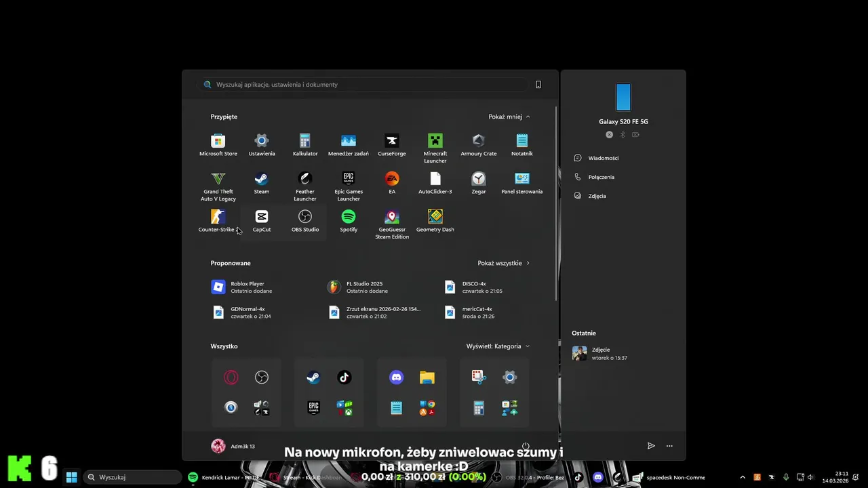This screenshot has width=868, height=488.
Task: Launch GeoGuessr Steam Edition
Action: 392,224
